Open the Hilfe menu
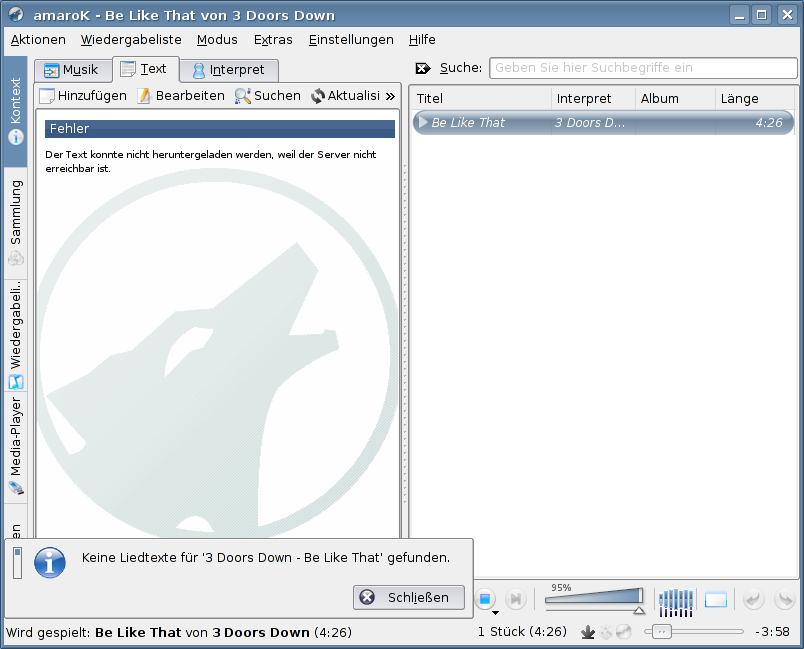Image resolution: width=804 pixels, height=649 pixels. (x=422, y=40)
